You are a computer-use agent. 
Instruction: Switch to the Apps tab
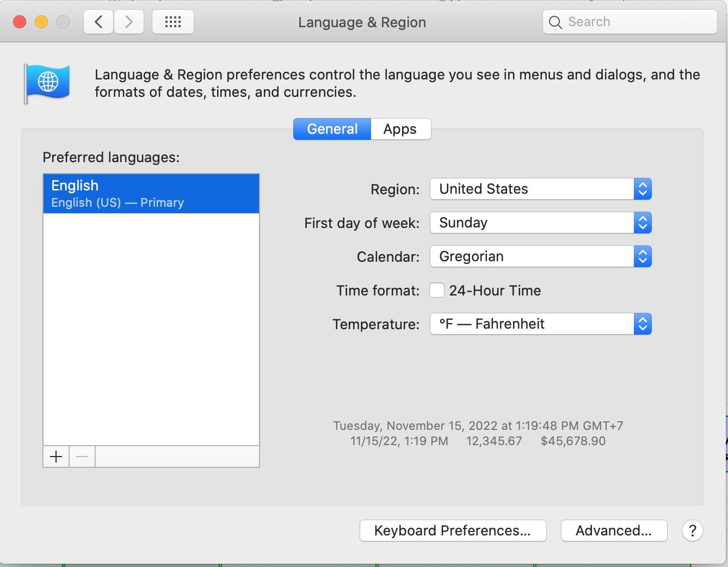(400, 129)
